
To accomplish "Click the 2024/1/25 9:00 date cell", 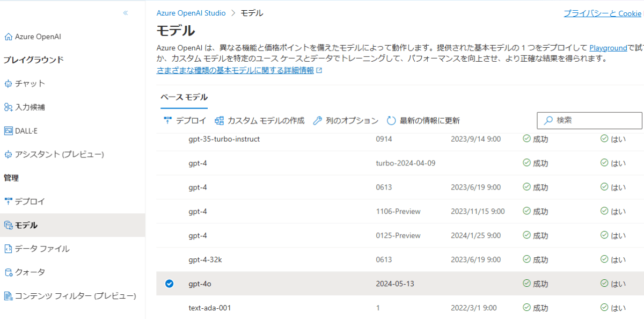I will [x=475, y=236].
